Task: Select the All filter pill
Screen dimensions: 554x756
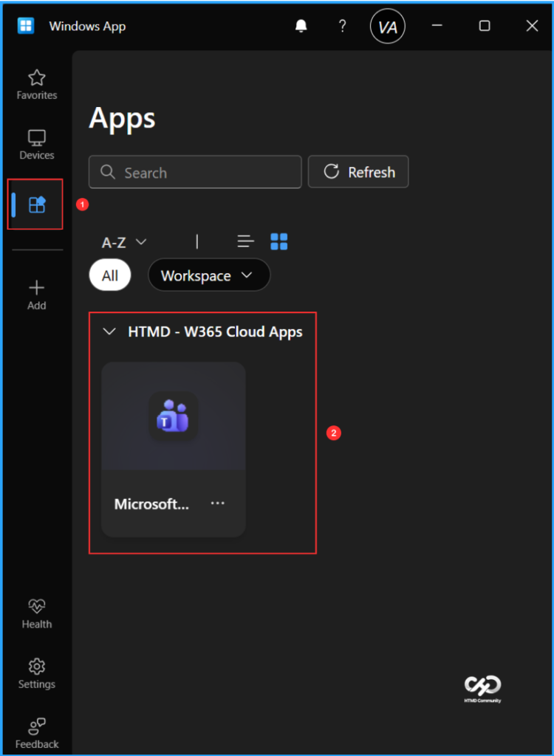Action: click(110, 275)
